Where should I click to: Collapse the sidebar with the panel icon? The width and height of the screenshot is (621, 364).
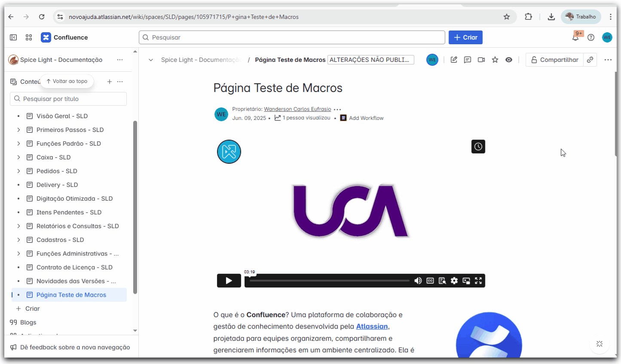click(13, 37)
